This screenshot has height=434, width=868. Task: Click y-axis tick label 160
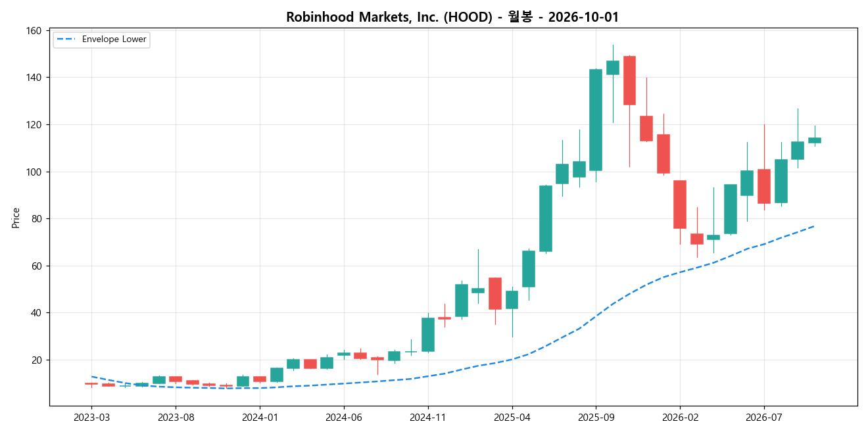coord(35,31)
